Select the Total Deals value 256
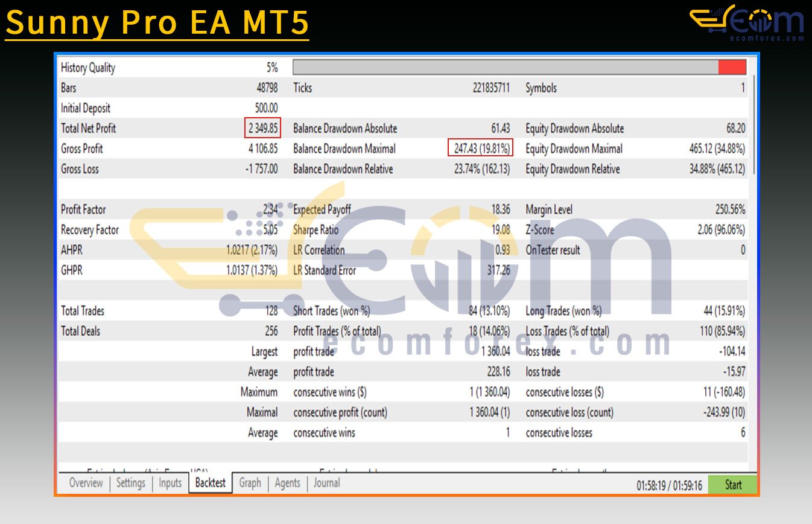This screenshot has width=812, height=524. [x=271, y=331]
